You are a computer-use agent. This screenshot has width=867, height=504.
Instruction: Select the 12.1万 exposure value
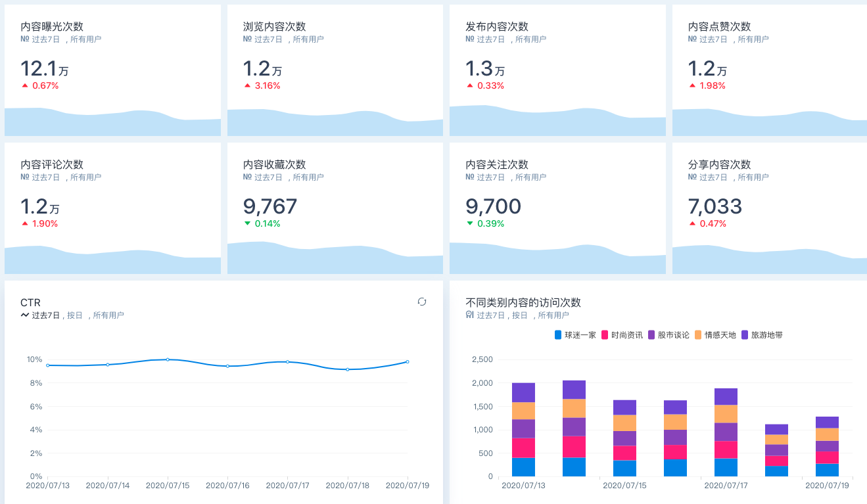45,68
